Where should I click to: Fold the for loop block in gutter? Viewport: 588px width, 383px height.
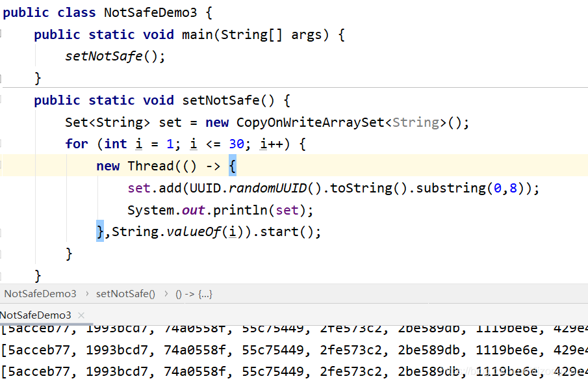click(x=3, y=144)
